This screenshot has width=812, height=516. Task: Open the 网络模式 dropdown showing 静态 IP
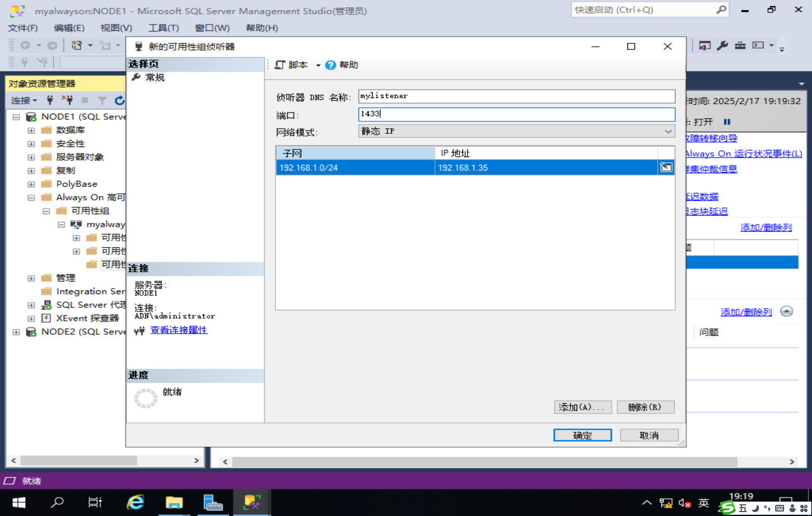(x=668, y=131)
